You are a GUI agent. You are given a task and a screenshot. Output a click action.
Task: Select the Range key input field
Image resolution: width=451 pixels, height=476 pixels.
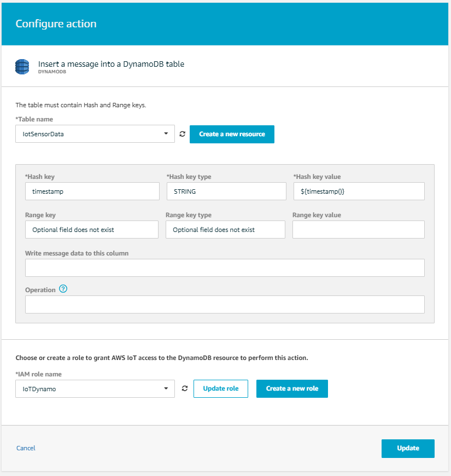pyautogui.click(x=92, y=230)
